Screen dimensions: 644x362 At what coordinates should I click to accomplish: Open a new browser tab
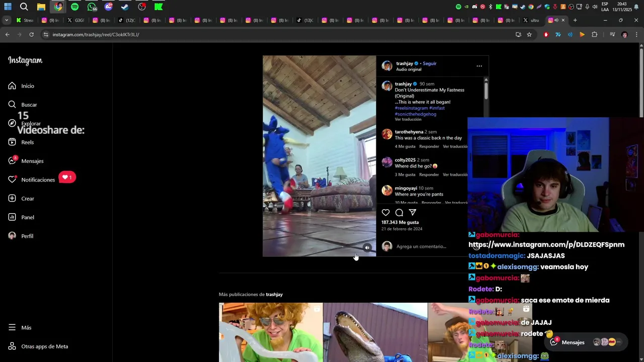coord(575,20)
